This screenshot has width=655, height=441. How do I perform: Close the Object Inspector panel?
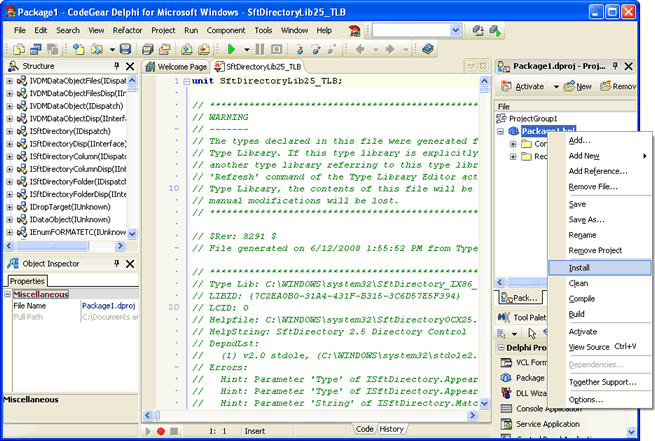pyautogui.click(x=130, y=264)
